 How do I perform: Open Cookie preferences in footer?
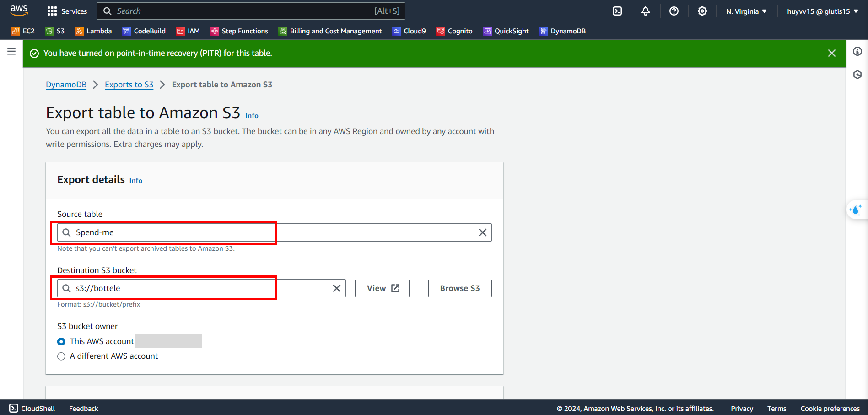click(830, 409)
